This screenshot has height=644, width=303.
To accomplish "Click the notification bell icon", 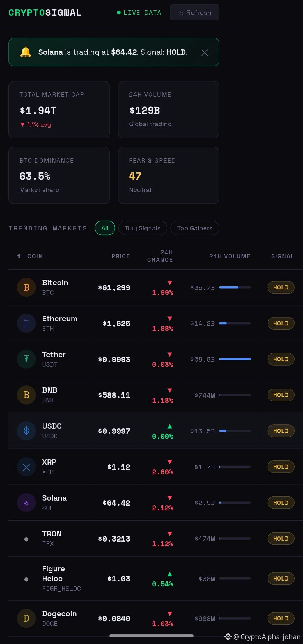I will (26, 52).
